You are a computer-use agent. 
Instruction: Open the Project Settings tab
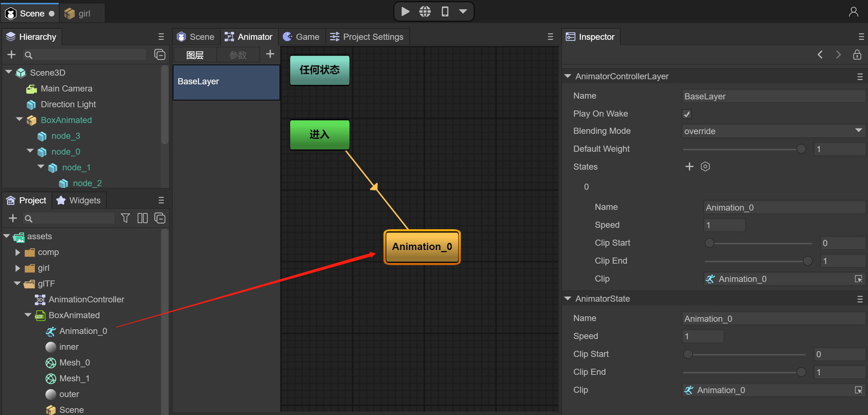click(x=367, y=37)
